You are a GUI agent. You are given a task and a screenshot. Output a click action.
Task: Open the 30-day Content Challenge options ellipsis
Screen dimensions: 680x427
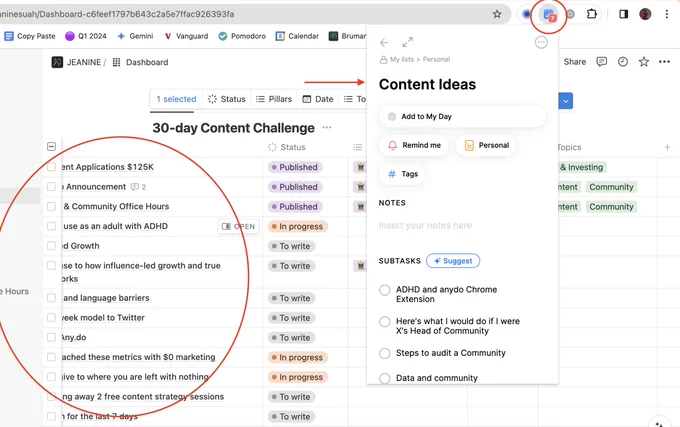pos(327,127)
